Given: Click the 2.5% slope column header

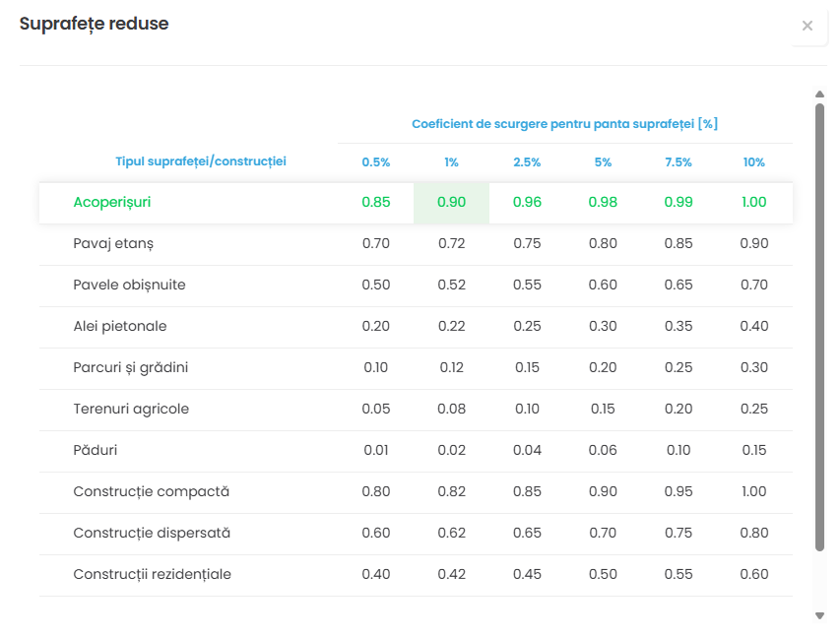Looking at the screenshot, I should coord(527,162).
